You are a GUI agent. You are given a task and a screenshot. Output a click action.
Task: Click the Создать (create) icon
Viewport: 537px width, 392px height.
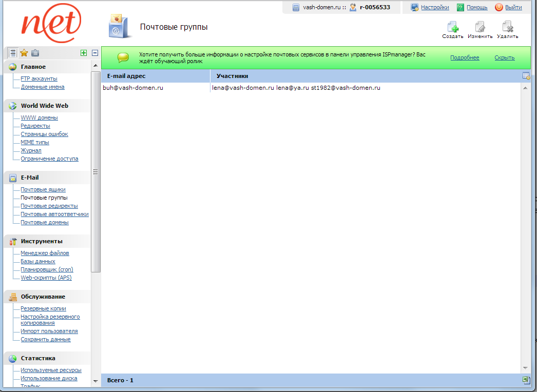pyautogui.click(x=452, y=27)
